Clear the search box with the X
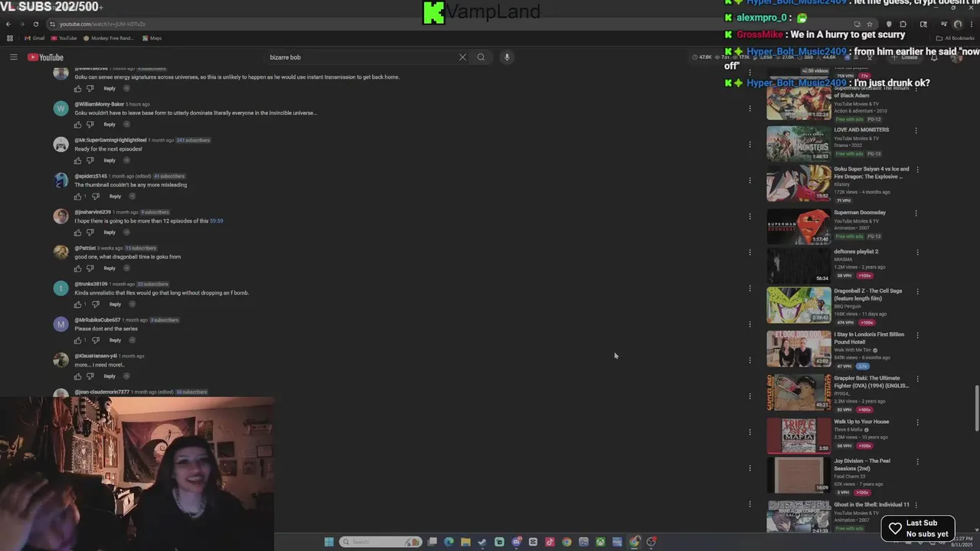This screenshot has width=980, height=551. pos(462,57)
